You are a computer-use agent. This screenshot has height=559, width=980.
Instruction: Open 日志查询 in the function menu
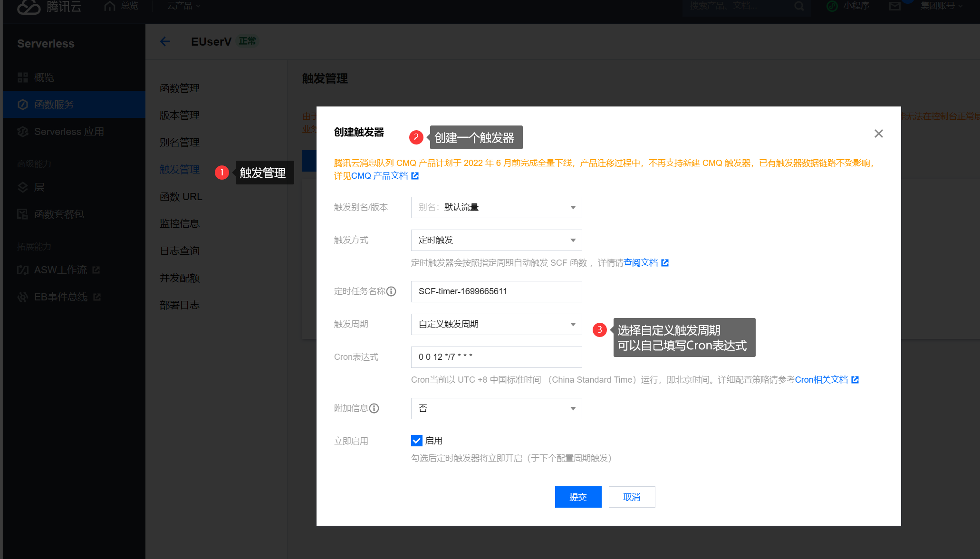(180, 251)
